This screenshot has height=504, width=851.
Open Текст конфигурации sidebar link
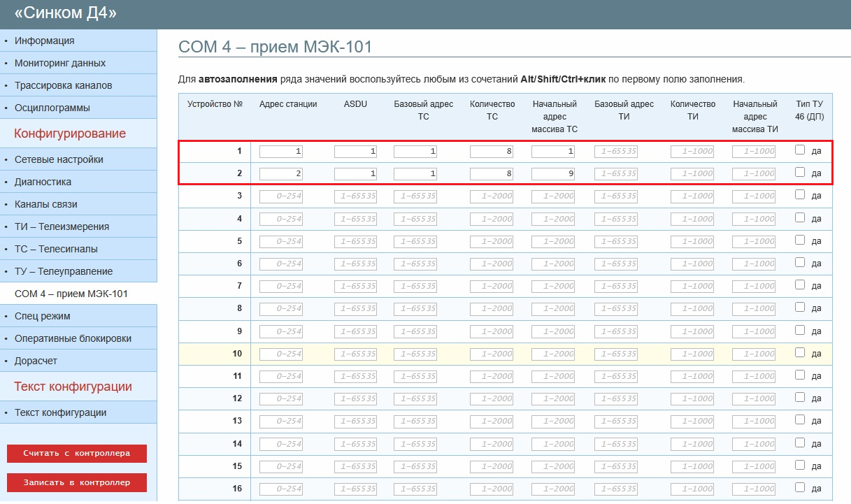(60, 412)
